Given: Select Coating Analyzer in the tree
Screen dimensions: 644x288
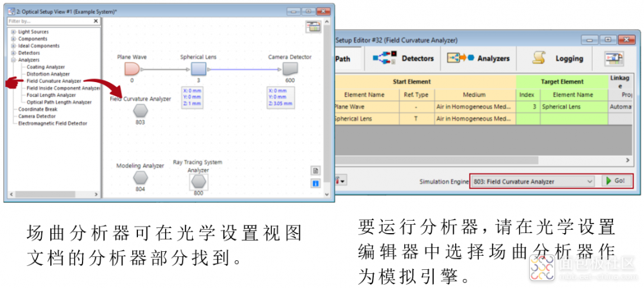Looking at the screenshot, I should [46, 67].
